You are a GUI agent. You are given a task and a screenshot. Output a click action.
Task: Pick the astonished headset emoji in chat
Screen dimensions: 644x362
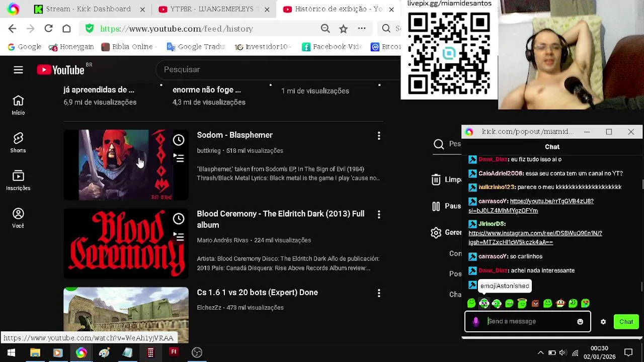[484, 303]
